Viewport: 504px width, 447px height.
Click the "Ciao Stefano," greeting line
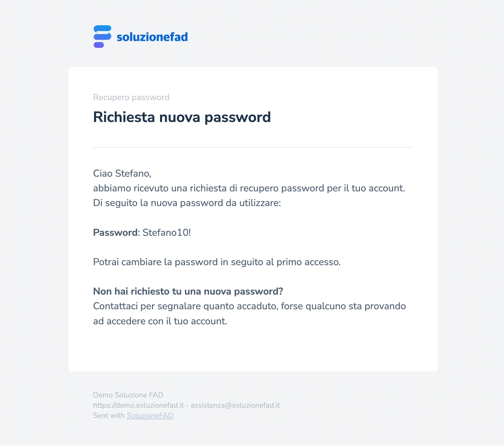pos(122,173)
